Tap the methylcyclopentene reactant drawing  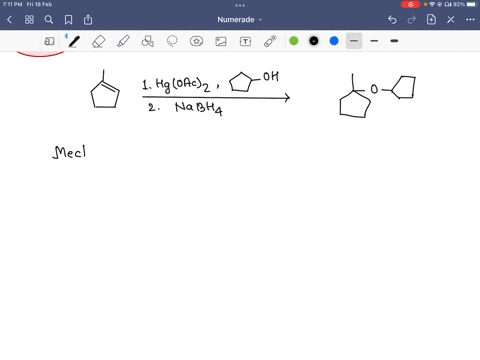[105, 89]
